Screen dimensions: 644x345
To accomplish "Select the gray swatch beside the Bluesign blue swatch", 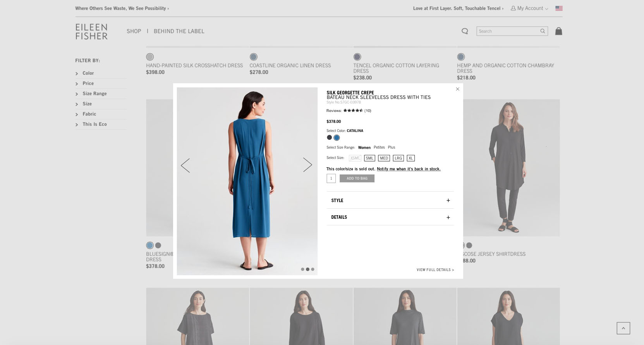I will pos(158,245).
